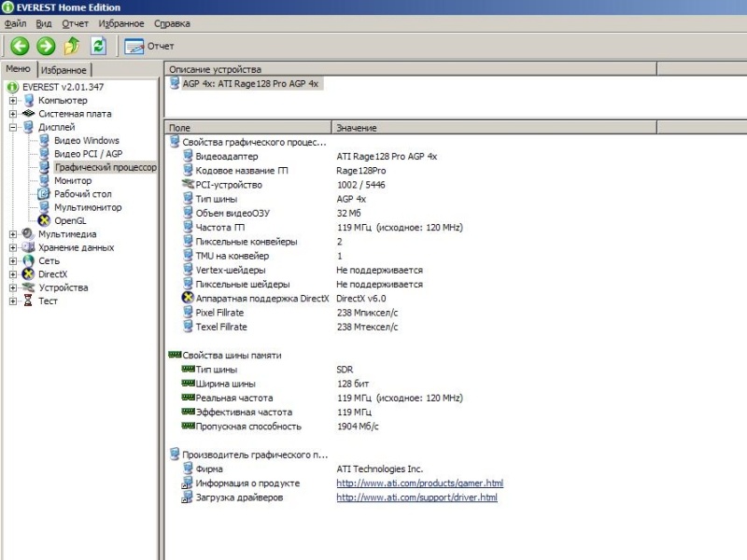This screenshot has height=560, width=747.
Task: Click the Тест hourglass icon
Action: pyautogui.click(x=28, y=301)
